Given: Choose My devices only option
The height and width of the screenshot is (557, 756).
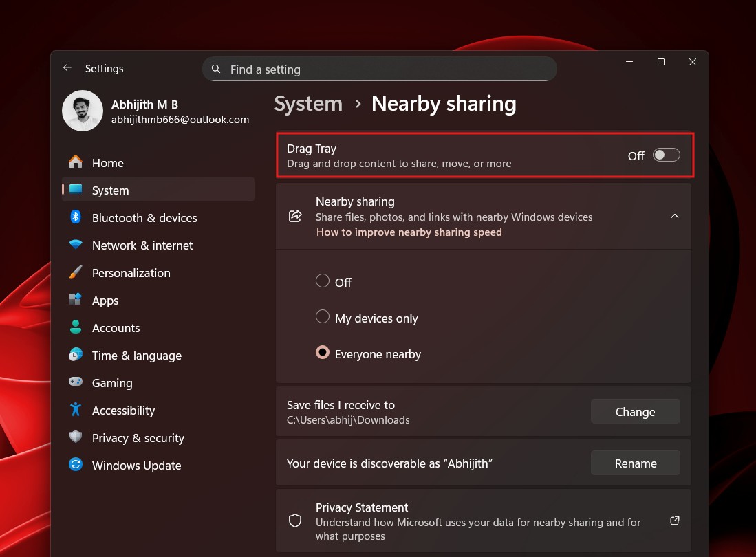Looking at the screenshot, I should pyautogui.click(x=322, y=316).
